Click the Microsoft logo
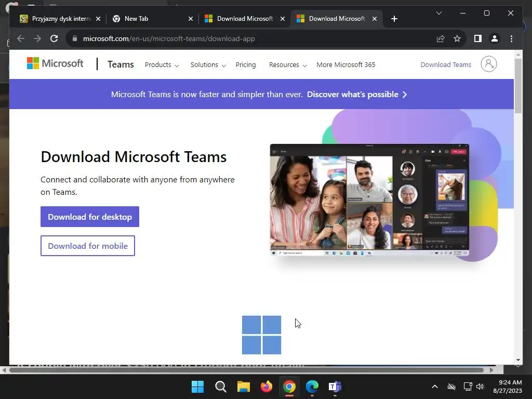 (x=55, y=63)
